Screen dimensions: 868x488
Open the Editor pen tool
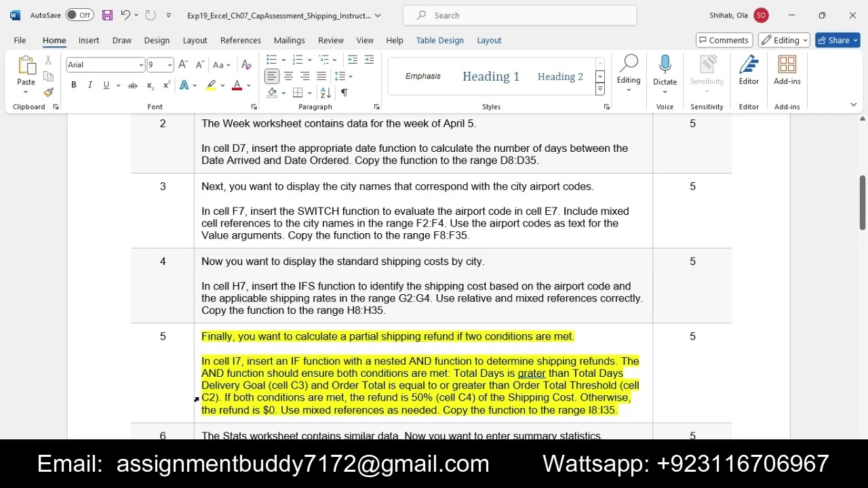tap(749, 66)
